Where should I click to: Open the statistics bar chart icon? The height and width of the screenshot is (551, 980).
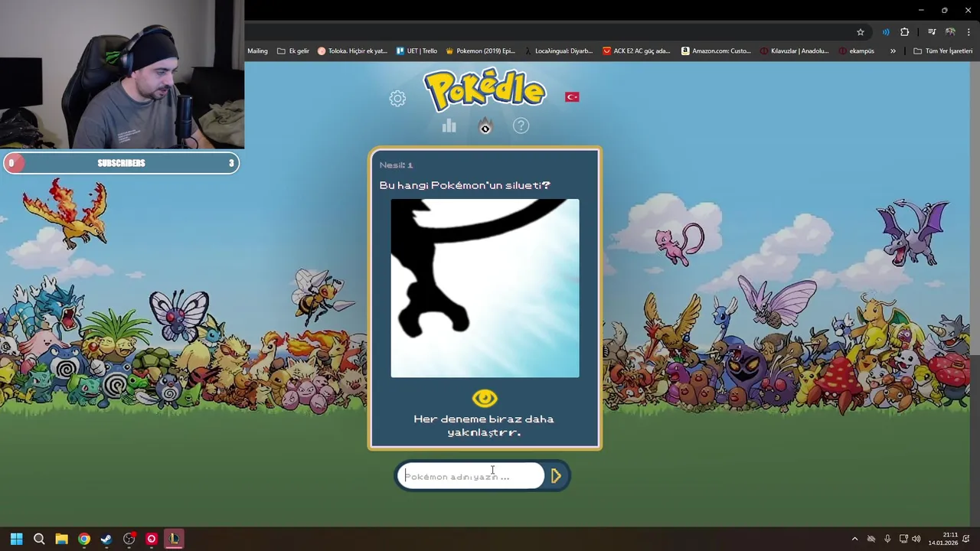[x=449, y=126]
